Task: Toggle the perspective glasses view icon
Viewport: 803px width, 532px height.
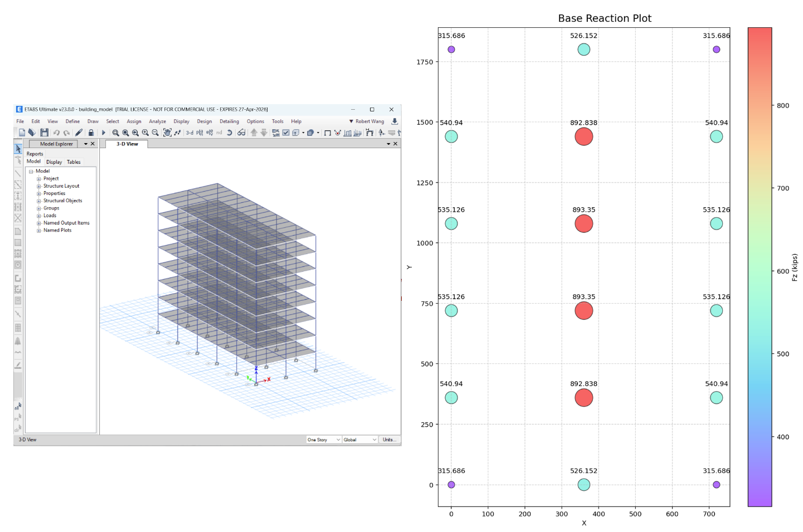Action: point(241,133)
